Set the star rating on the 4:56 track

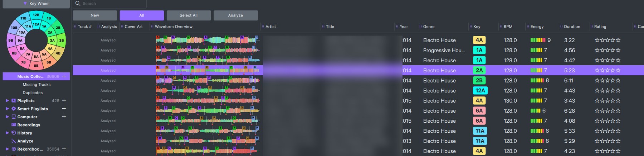[608, 50]
